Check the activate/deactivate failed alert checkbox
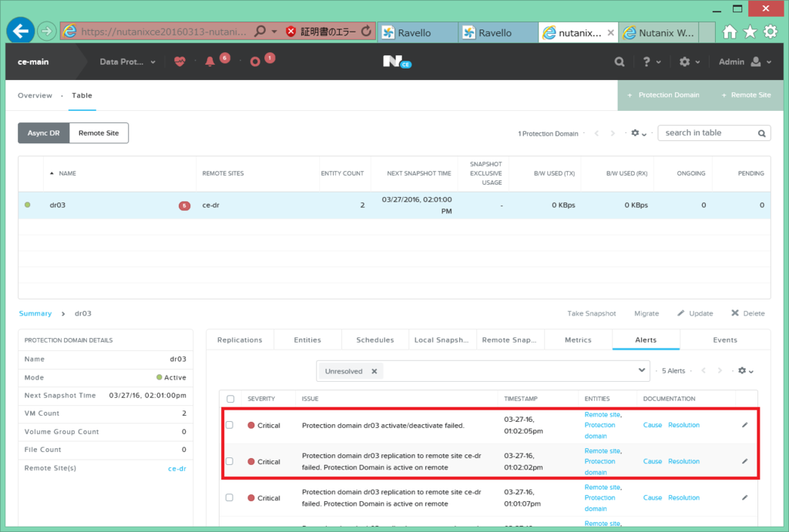Screen dimensions: 789x532 (230, 425)
